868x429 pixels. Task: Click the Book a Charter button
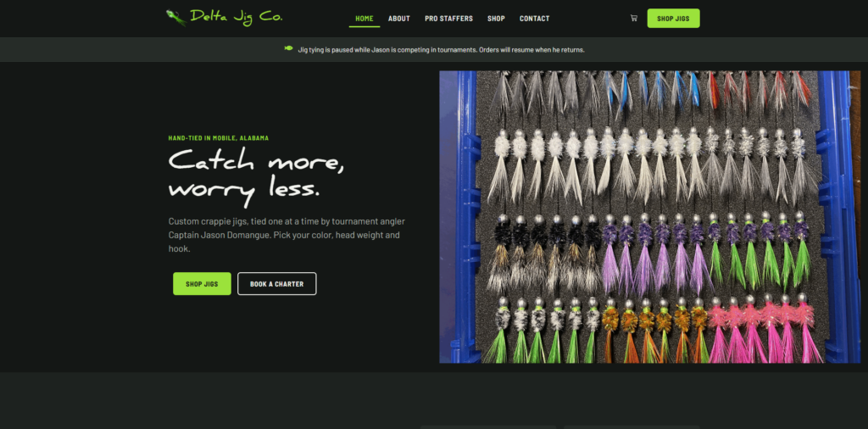[x=277, y=283]
